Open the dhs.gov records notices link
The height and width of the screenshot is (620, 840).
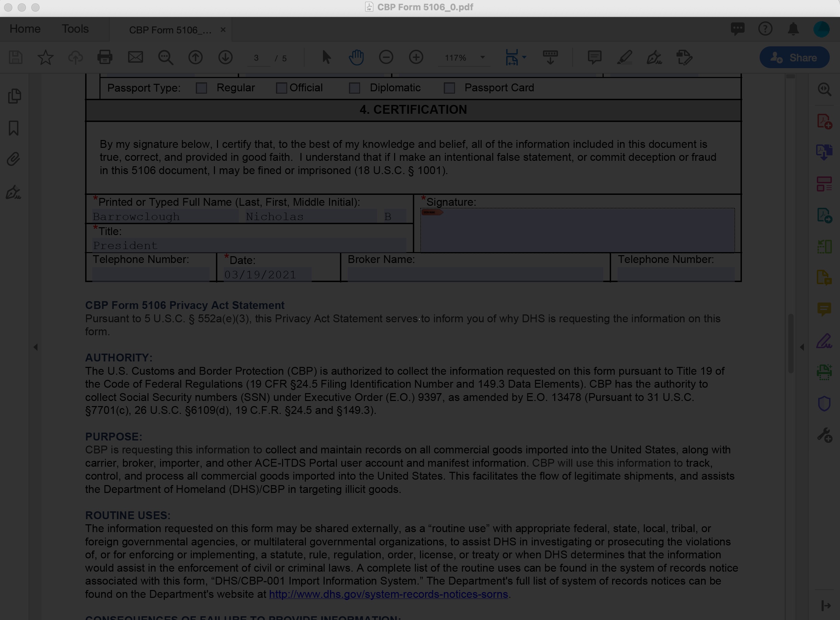[388, 594]
